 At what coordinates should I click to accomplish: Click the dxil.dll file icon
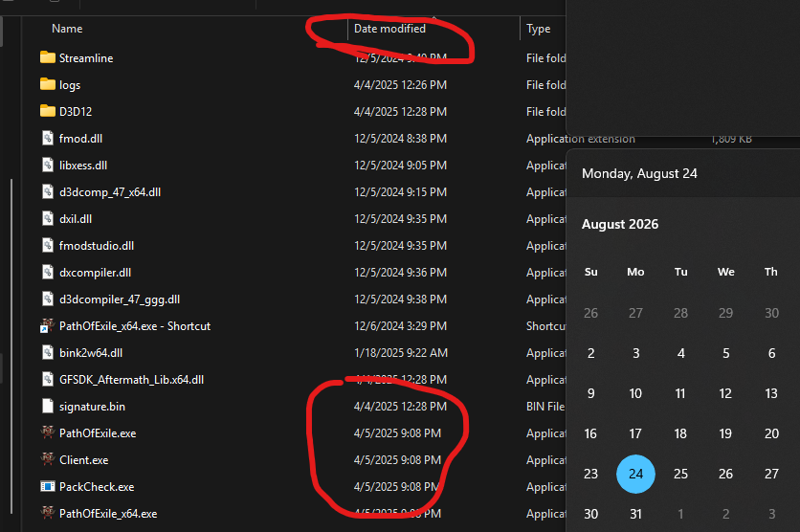pos(48,218)
